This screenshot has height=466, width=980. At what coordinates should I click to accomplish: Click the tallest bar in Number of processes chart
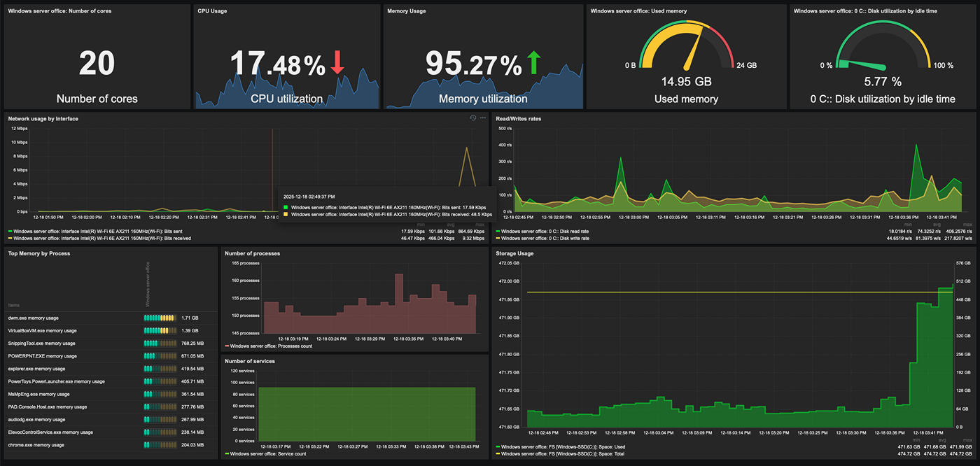(x=400, y=301)
